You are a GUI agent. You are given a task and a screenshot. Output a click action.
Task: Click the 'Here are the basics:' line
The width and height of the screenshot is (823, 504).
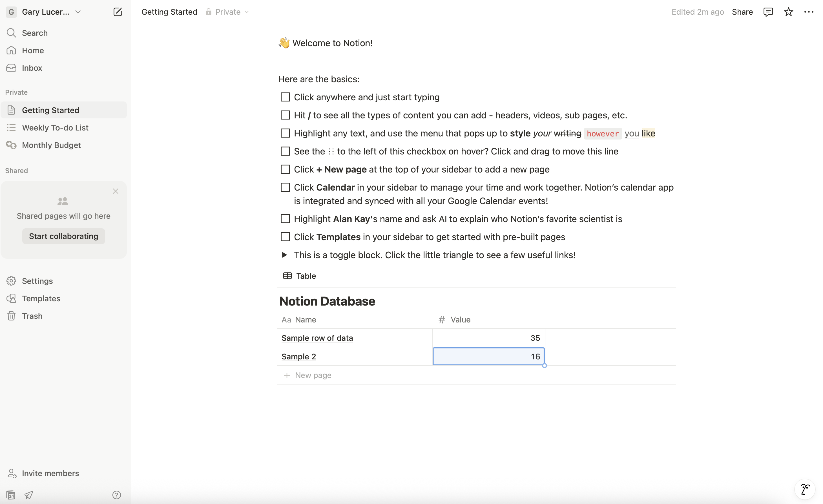[319, 79]
